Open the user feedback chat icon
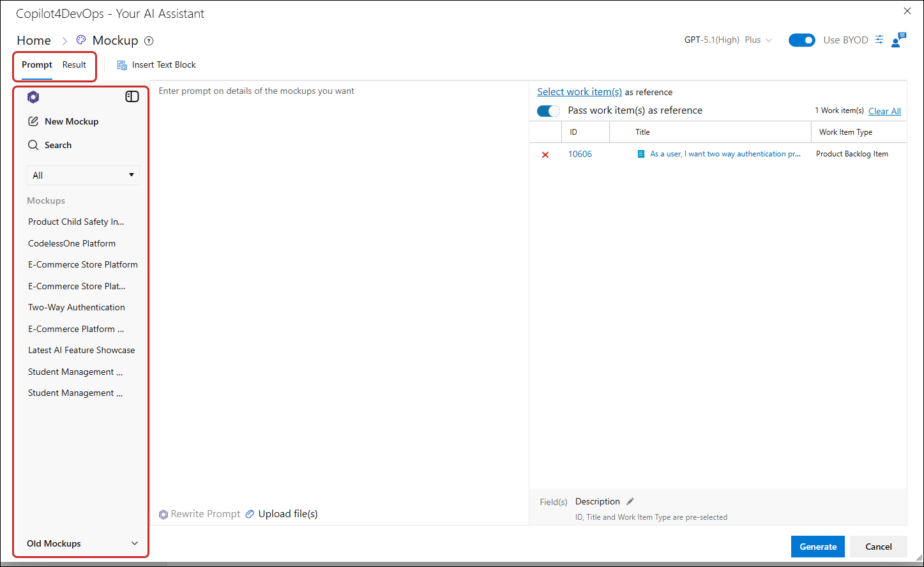The height and width of the screenshot is (567, 924). point(899,40)
